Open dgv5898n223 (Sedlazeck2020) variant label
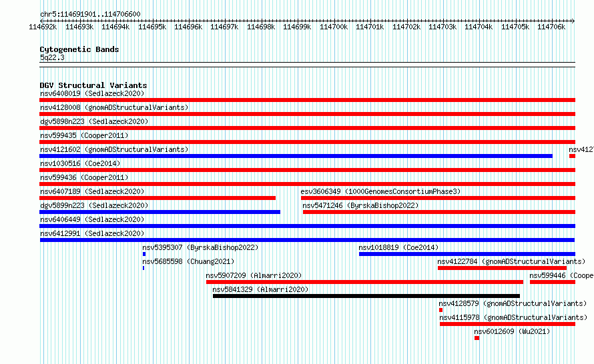This screenshot has width=594, height=364. tap(94, 121)
